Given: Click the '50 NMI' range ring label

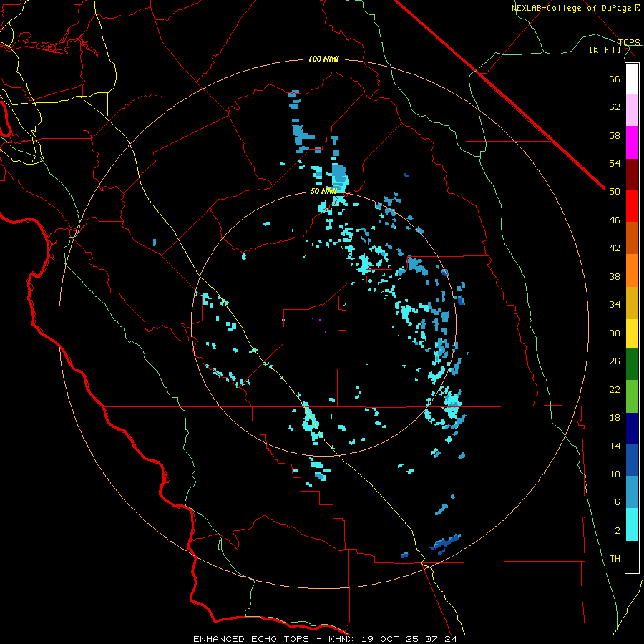Looking at the screenshot, I should tap(323, 191).
